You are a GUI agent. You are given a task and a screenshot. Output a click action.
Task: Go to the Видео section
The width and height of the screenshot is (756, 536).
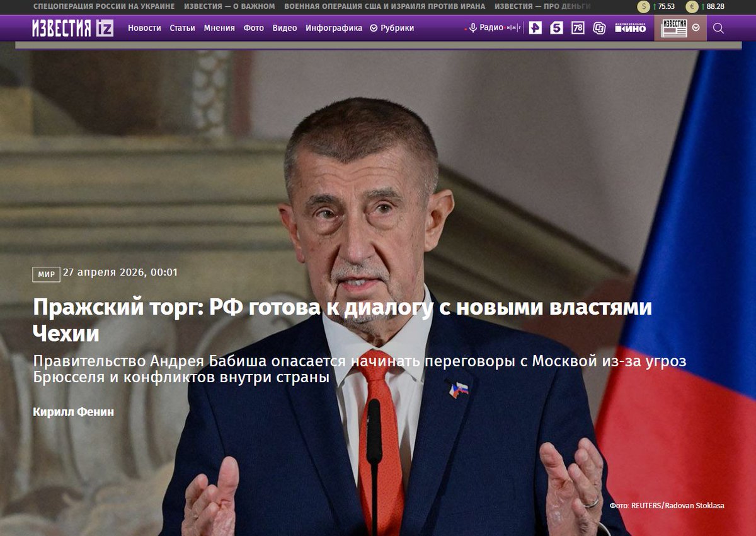[285, 28]
